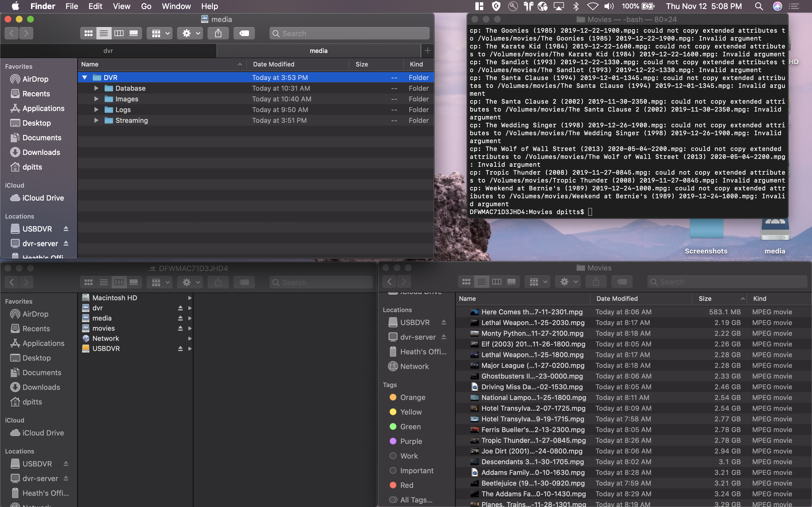
Task: Open AirDrop in media window sidebar
Action: pos(35,79)
